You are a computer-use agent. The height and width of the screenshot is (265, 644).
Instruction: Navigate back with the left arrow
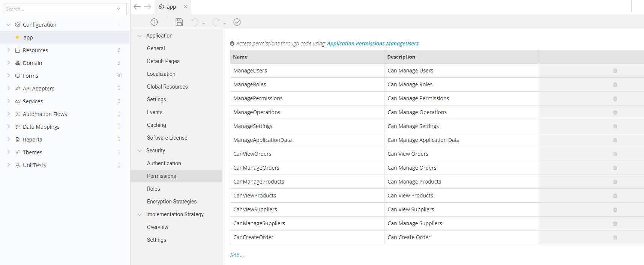point(137,7)
